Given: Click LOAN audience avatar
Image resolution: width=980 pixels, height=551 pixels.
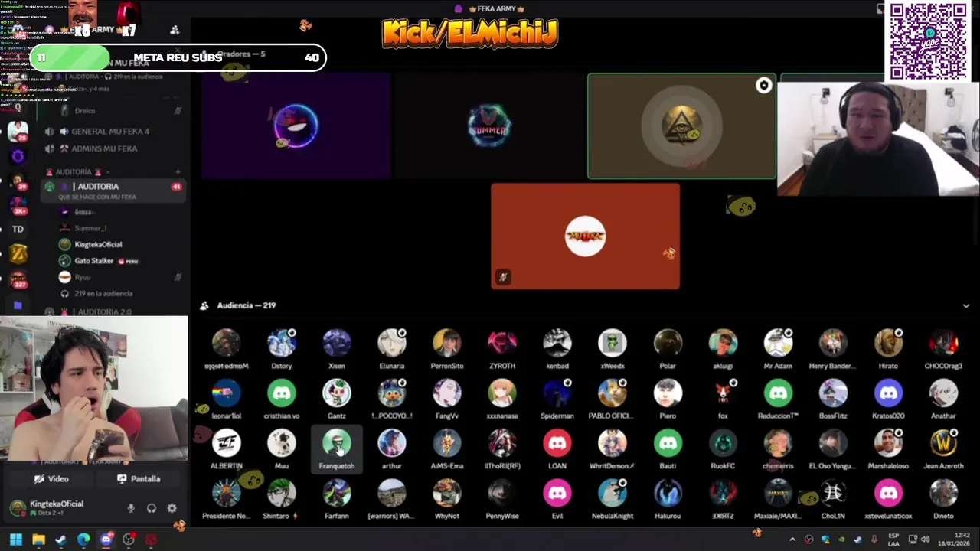Looking at the screenshot, I should (x=557, y=443).
